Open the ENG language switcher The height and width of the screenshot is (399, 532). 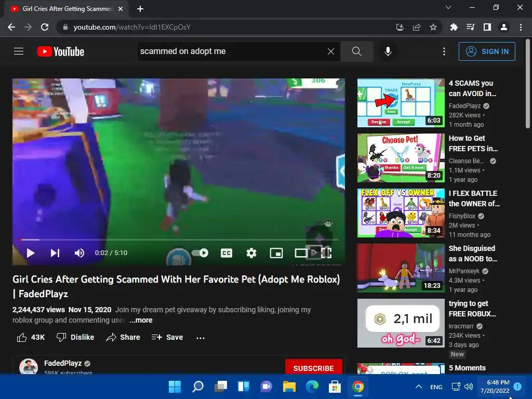click(436, 387)
